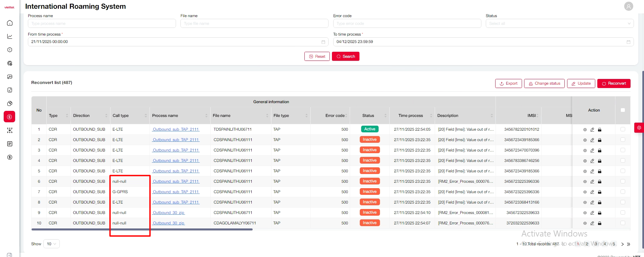
Task: Click the view eye icon in row 1
Action: tap(585, 130)
